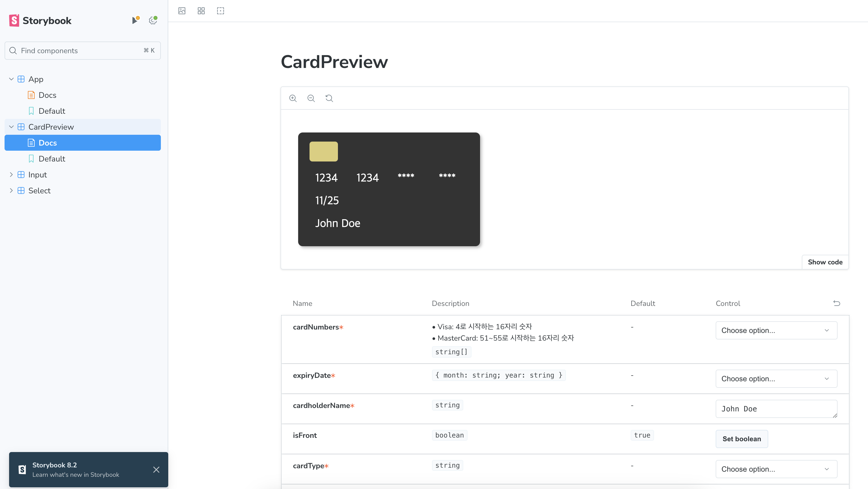868x489 pixels.
Task: Open the expiryDate option dropdown
Action: click(776, 378)
